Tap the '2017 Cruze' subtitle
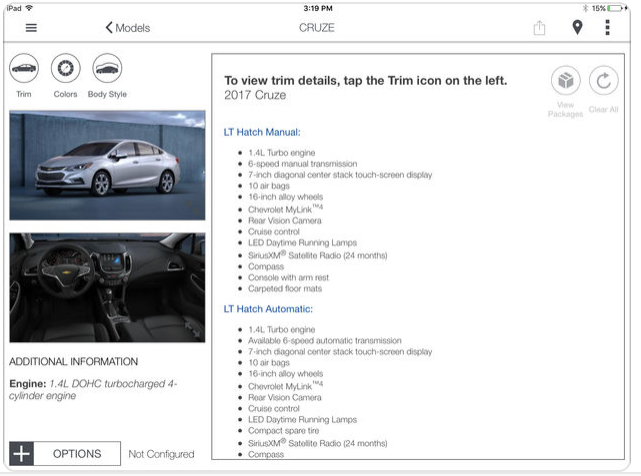 255,95
